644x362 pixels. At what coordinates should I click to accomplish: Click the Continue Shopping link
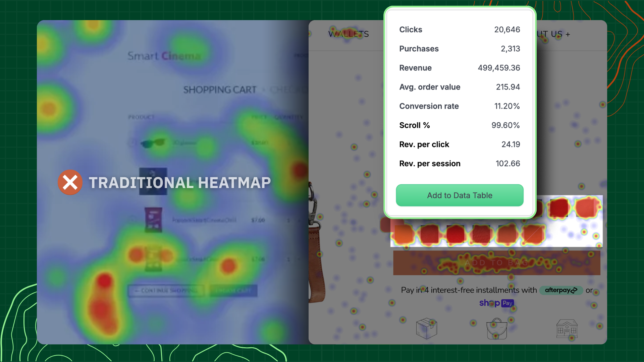167,291
